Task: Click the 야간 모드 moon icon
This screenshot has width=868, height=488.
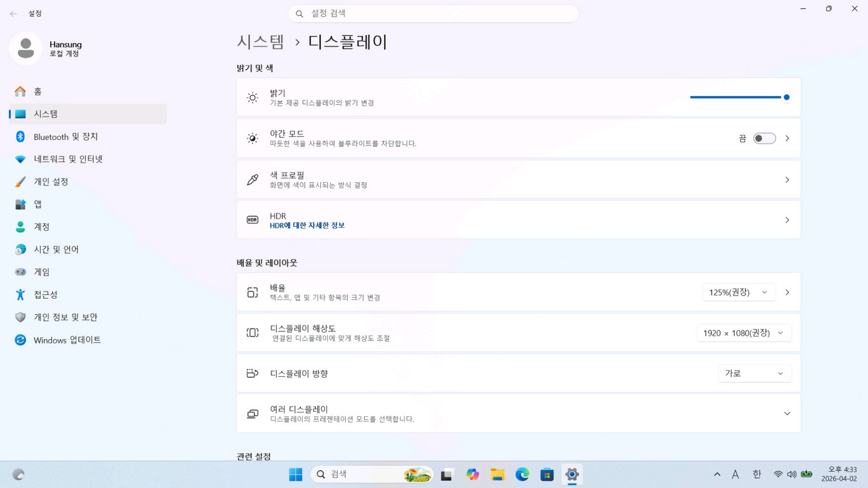Action: point(253,137)
